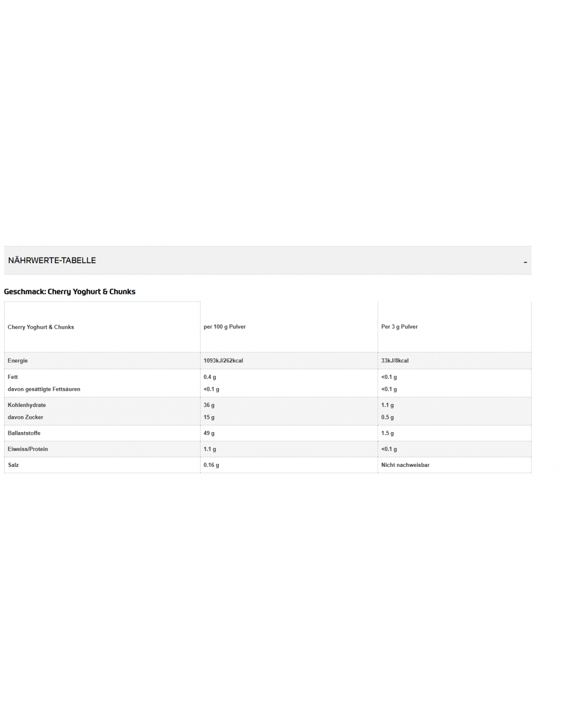Select the 0.4 g fat value
This screenshot has height=728, width=563.
click(210, 377)
